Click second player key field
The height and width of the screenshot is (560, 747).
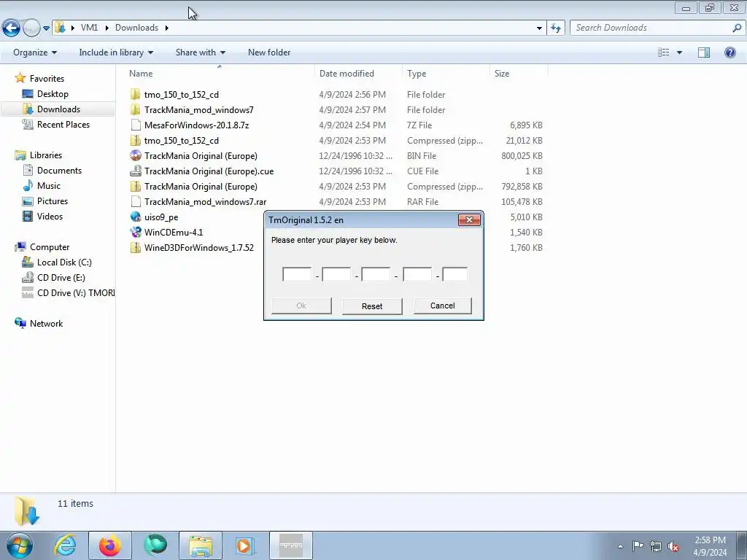(x=336, y=274)
